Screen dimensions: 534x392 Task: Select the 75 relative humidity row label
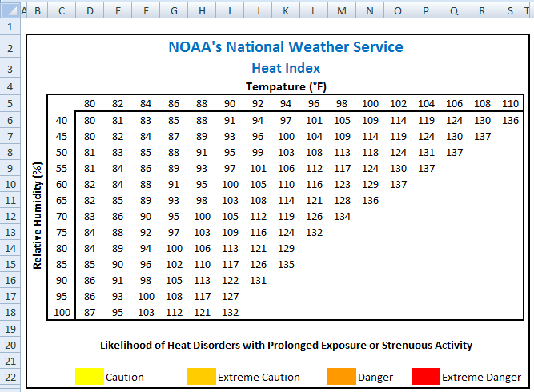62,233
